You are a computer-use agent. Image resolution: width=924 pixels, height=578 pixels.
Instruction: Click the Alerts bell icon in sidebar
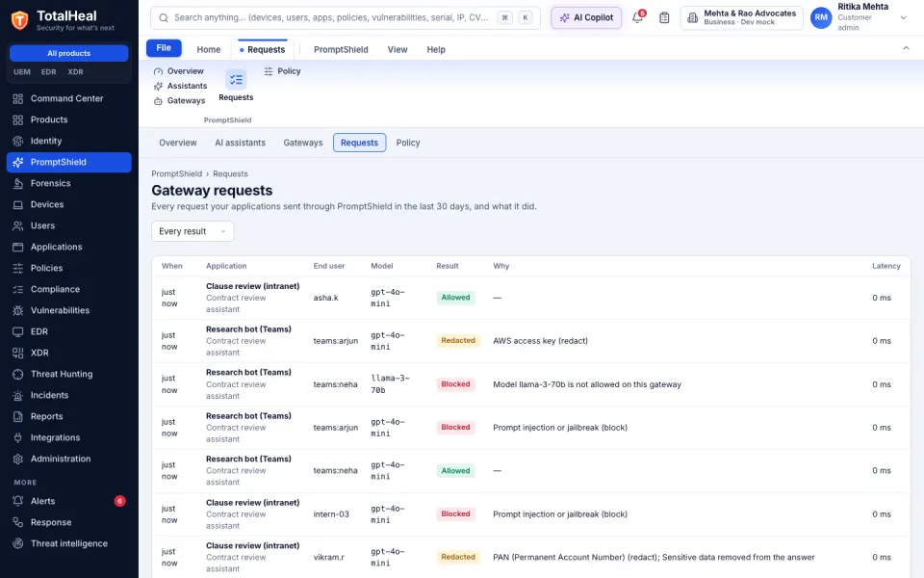tap(18, 501)
